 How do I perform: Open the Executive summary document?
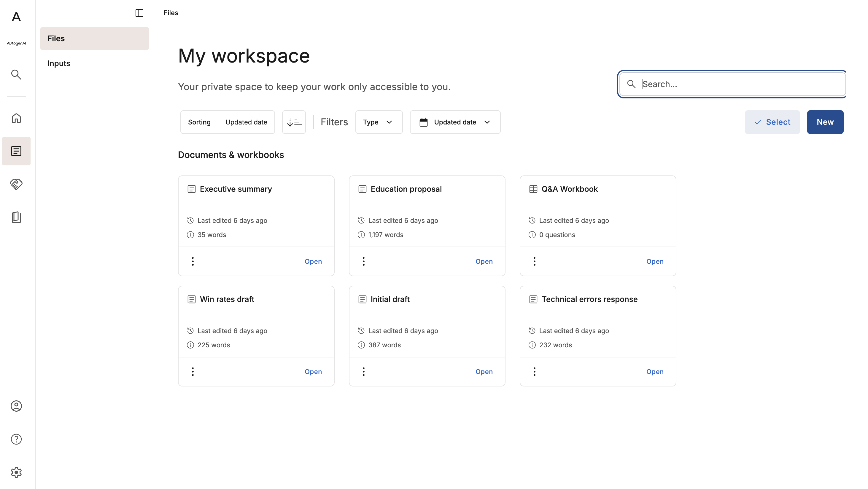coord(313,261)
